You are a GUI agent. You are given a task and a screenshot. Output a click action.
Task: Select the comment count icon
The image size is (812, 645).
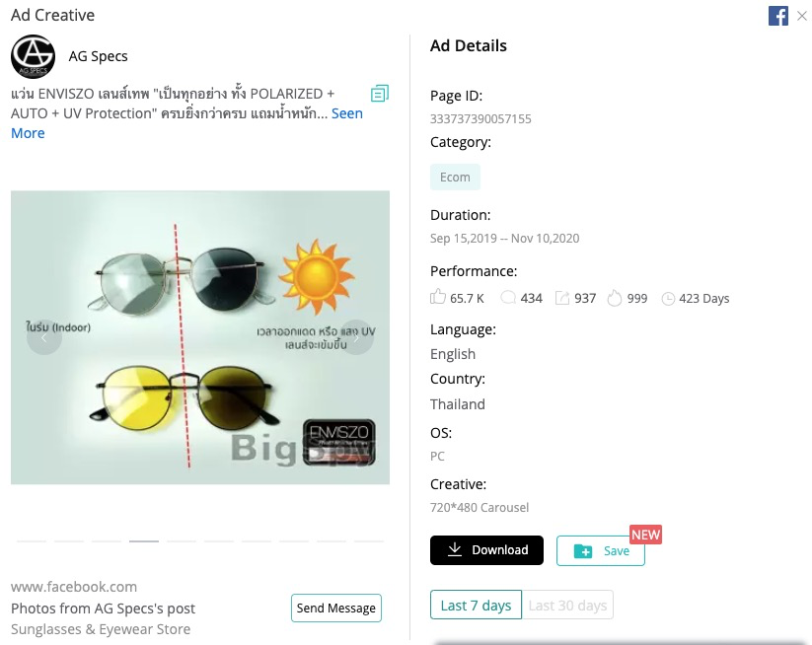[508, 297]
